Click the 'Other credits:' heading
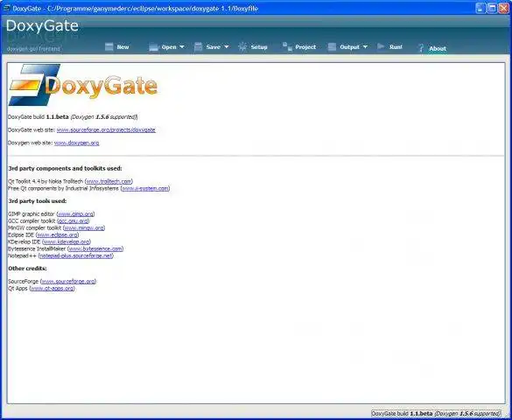512x420 pixels. pos(27,269)
